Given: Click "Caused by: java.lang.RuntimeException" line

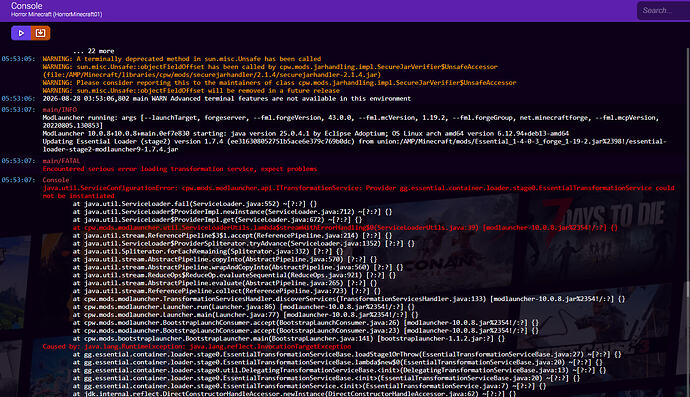Looking at the screenshot, I should 197,346.
